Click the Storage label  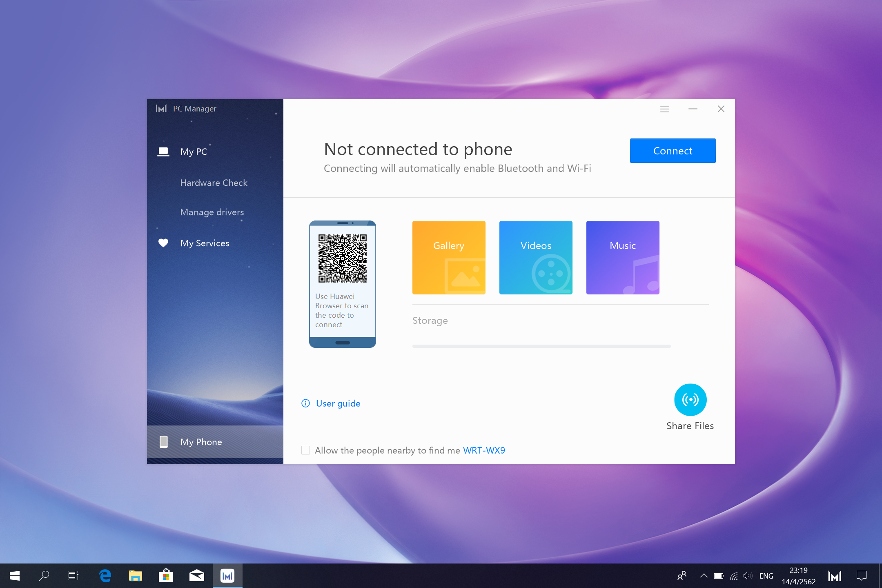click(430, 321)
